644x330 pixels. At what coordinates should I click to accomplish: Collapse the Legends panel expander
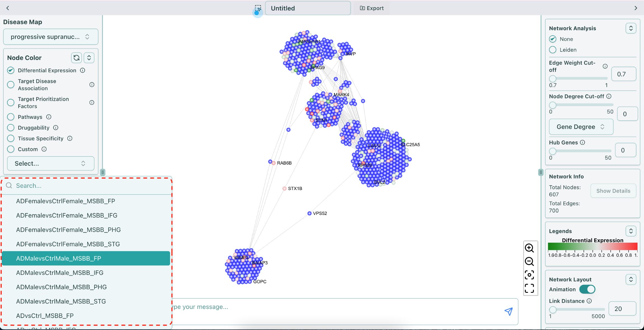click(x=631, y=231)
